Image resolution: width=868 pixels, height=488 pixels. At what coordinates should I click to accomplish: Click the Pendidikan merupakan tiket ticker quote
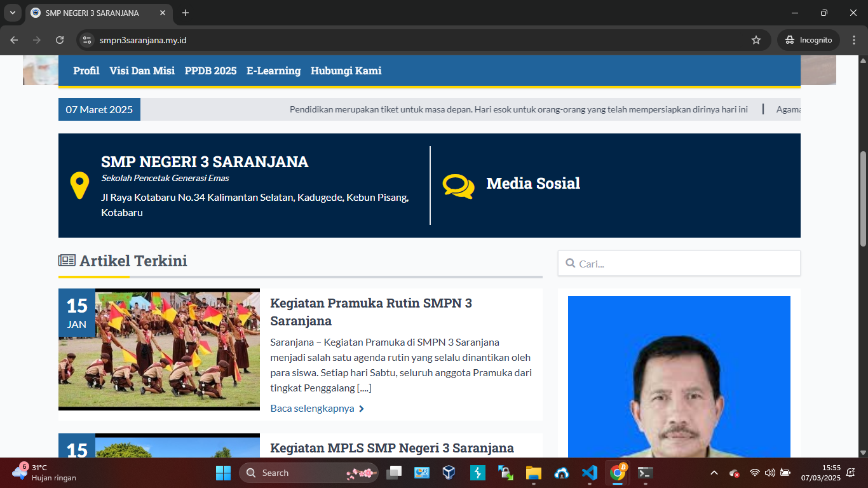tap(519, 109)
